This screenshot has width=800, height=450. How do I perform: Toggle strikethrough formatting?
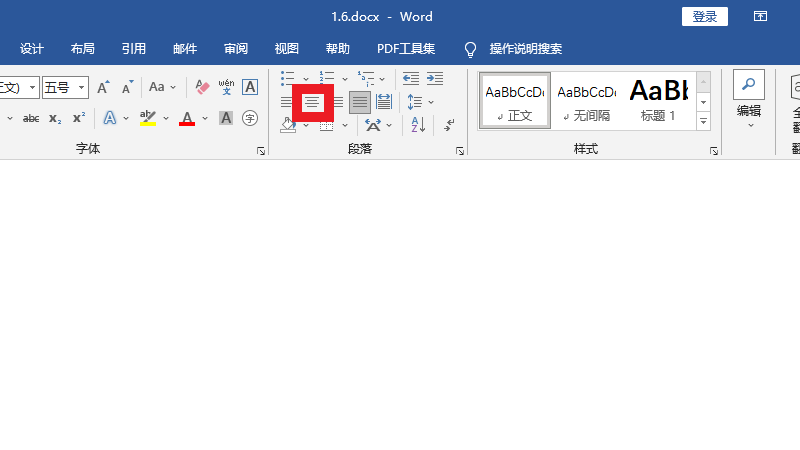click(31, 118)
